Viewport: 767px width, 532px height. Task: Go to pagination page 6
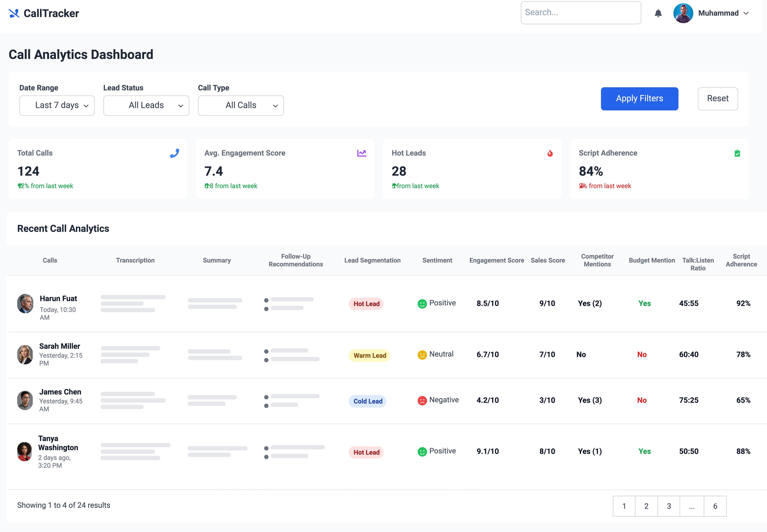pyautogui.click(x=715, y=506)
